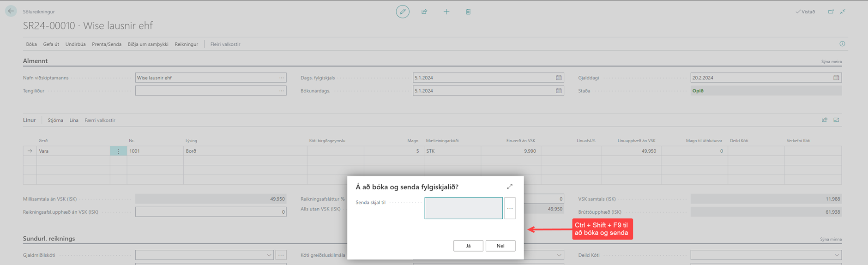
Task: Open lookup for Senda skjal til
Action: coord(510,208)
